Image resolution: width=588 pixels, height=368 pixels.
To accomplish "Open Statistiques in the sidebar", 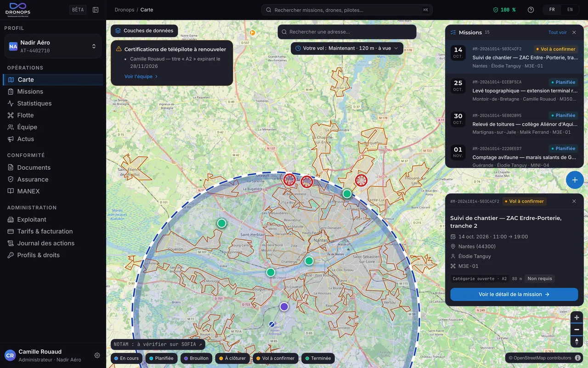I will [53, 103].
